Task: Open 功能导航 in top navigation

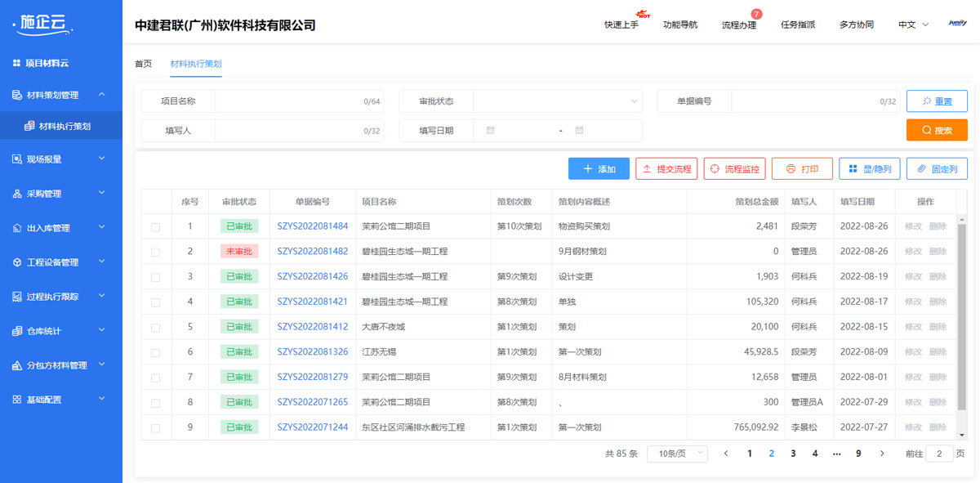Action: tap(680, 25)
